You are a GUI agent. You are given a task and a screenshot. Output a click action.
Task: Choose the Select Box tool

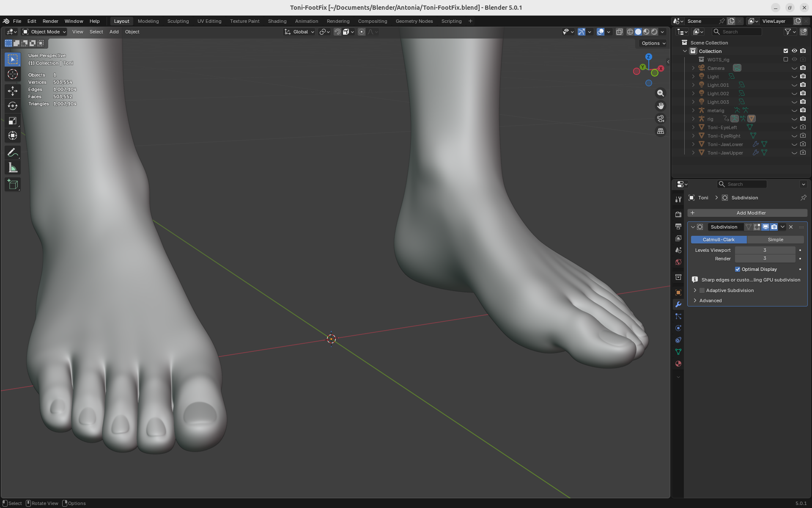13,59
